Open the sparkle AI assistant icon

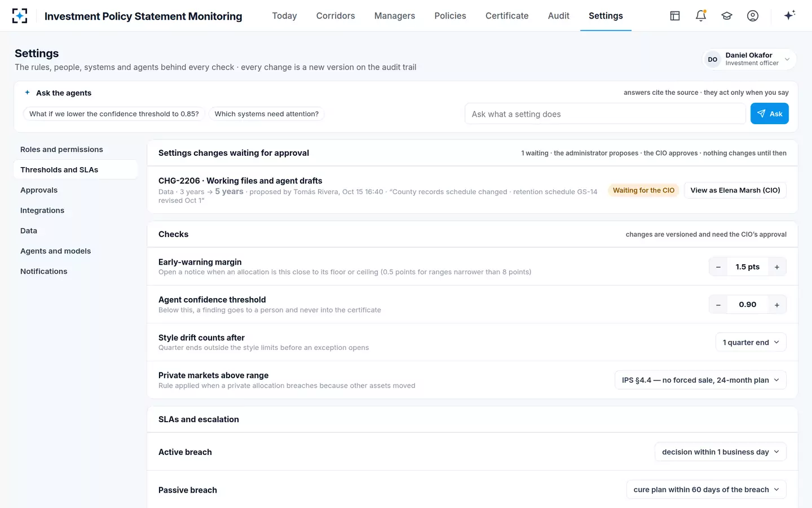point(789,15)
